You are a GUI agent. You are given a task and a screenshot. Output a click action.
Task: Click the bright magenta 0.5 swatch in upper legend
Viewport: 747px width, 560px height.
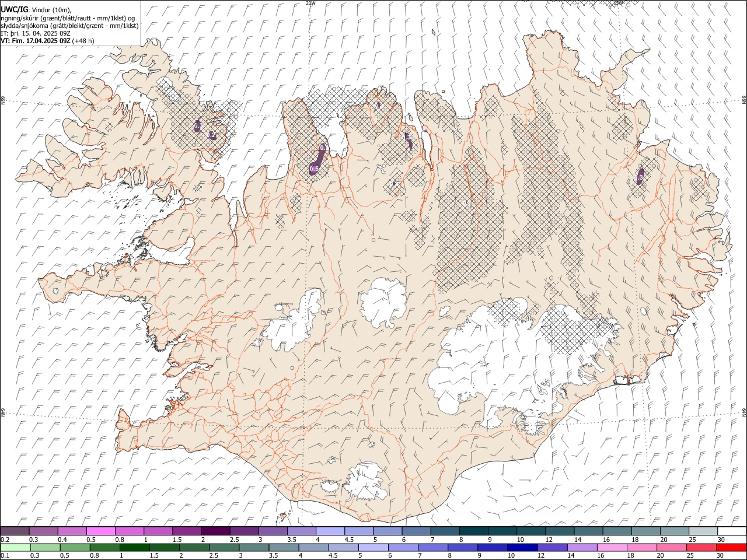click(101, 531)
